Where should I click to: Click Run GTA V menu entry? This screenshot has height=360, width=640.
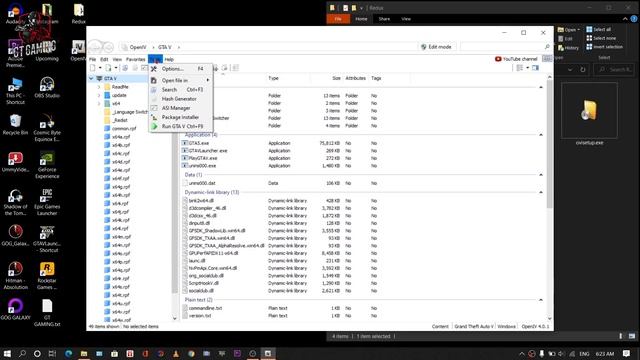click(180, 127)
